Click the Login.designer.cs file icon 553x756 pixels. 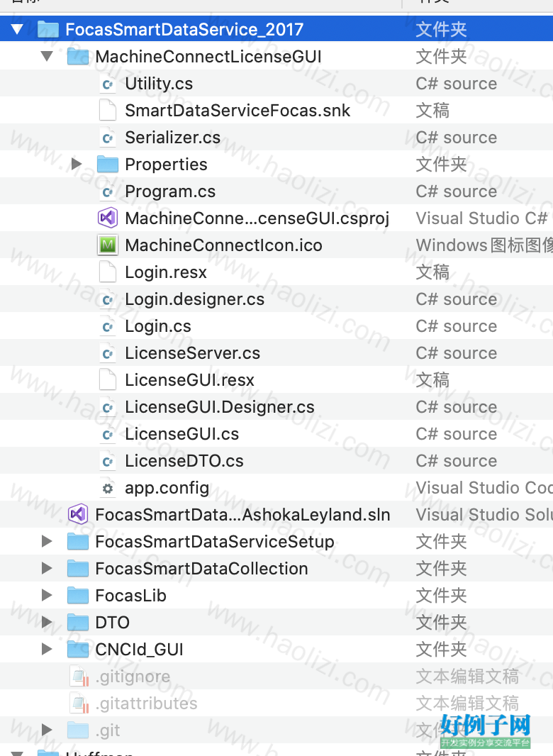point(108,299)
